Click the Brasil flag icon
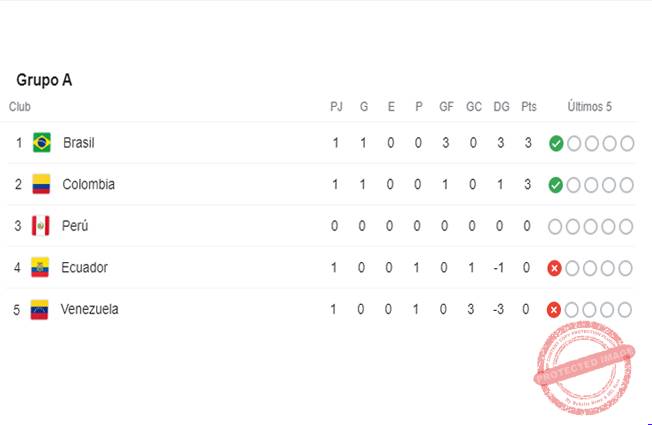Screen dimensions: 652x425 pyautogui.click(x=42, y=143)
